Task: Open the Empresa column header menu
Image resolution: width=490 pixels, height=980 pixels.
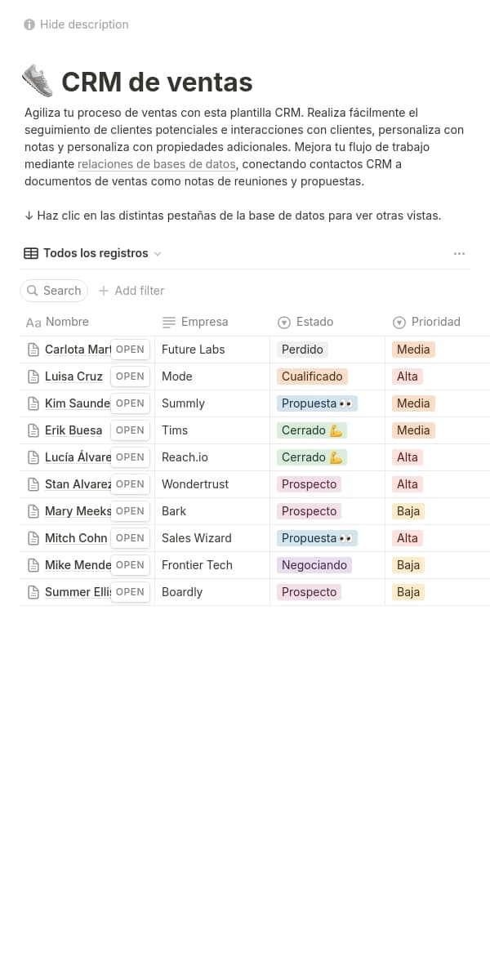Action: pyautogui.click(x=204, y=322)
